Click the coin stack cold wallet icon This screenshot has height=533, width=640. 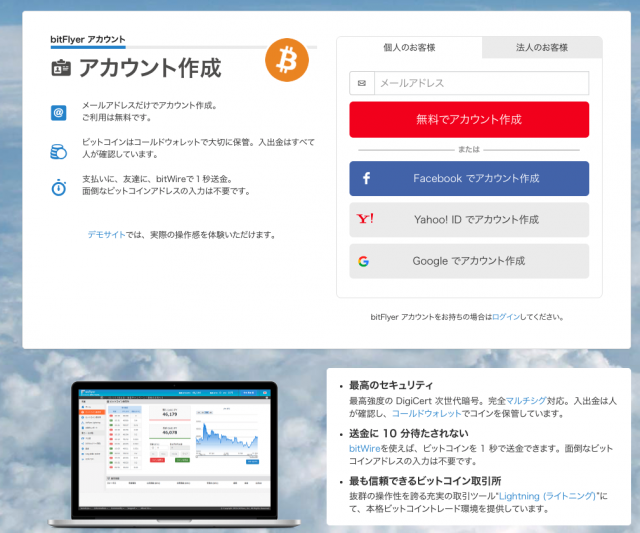[58, 151]
